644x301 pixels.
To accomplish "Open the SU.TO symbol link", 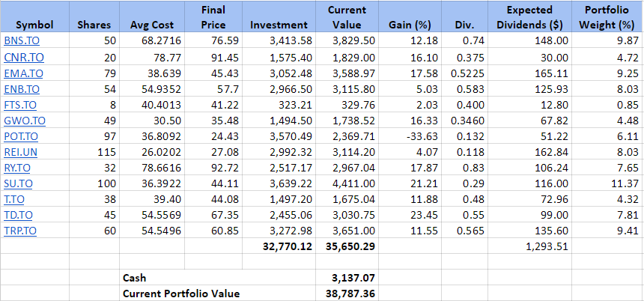I will [x=18, y=183].
